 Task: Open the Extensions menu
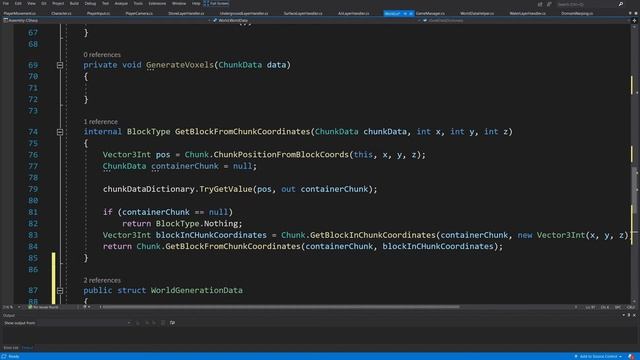pyautogui.click(x=157, y=3)
